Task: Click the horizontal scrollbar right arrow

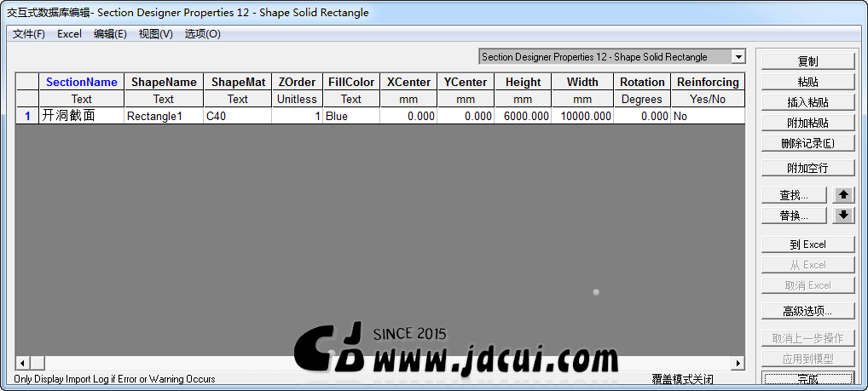Action: [x=738, y=364]
